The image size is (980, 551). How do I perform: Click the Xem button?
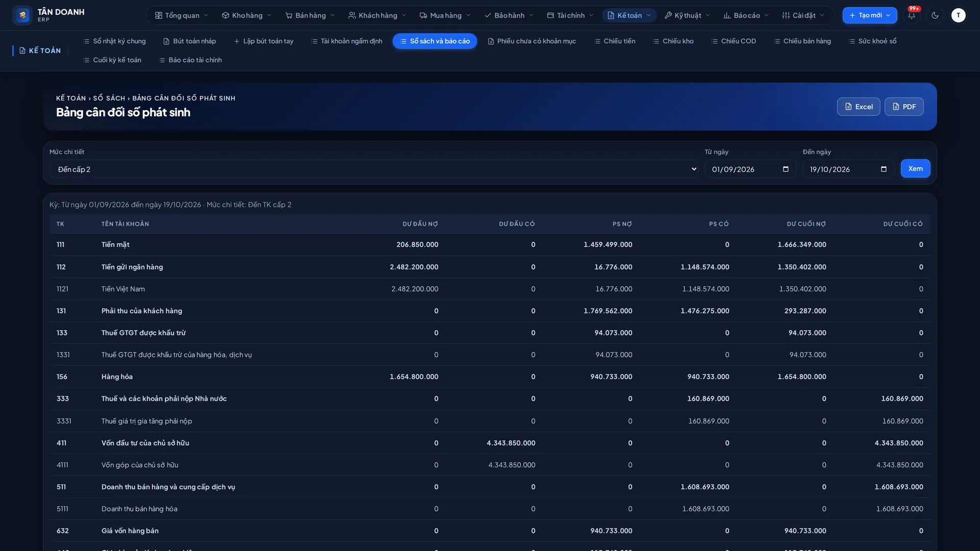point(915,169)
